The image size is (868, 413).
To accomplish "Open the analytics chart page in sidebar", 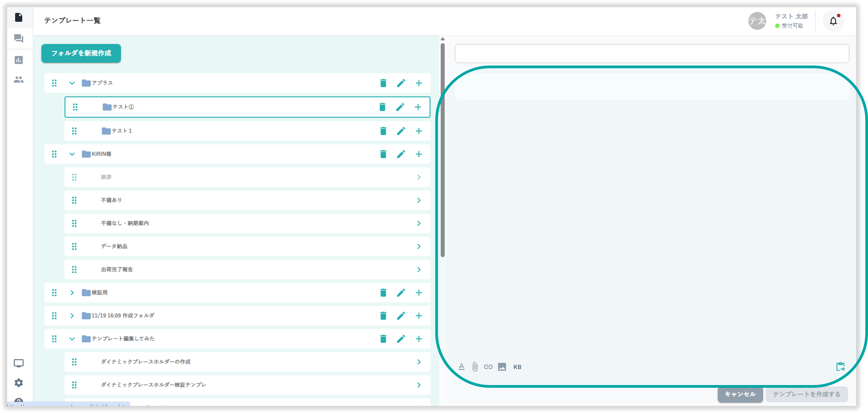I will pos(19,60).
